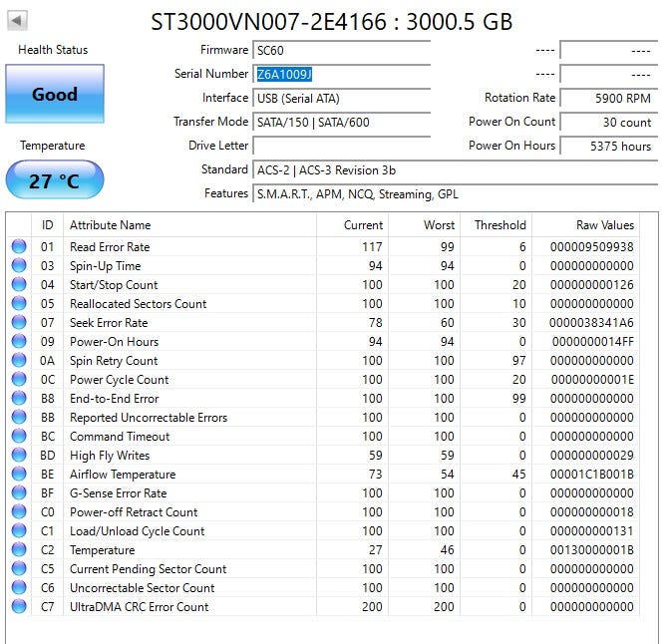This screenshot has width=665, height=644.
Task: Click threshold value 97 for Spin Retry Count
Action: (x=518, y=360)
